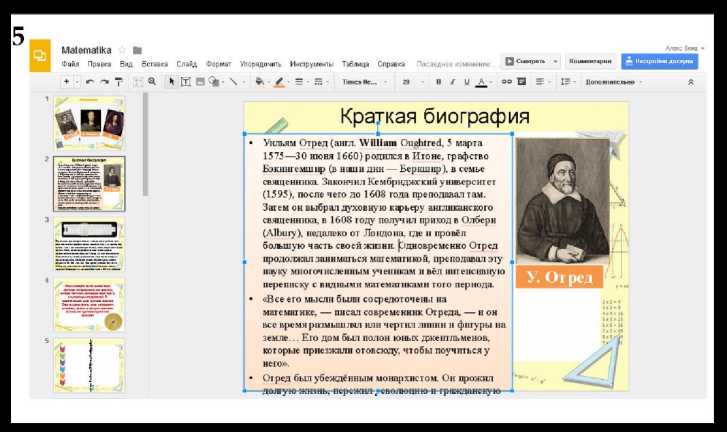Open the font name dropdown
This screenshot has width=727, height=432.
click(363, 82)
